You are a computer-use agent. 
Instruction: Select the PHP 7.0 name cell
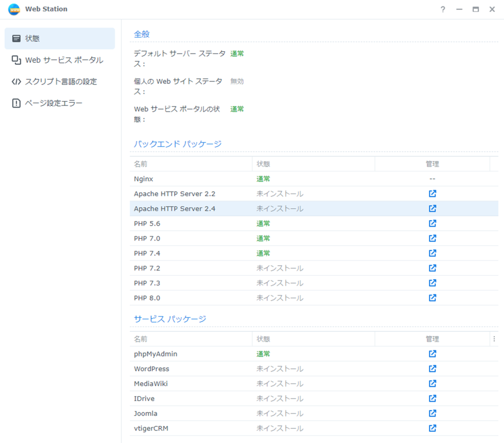tap(147, 238)
